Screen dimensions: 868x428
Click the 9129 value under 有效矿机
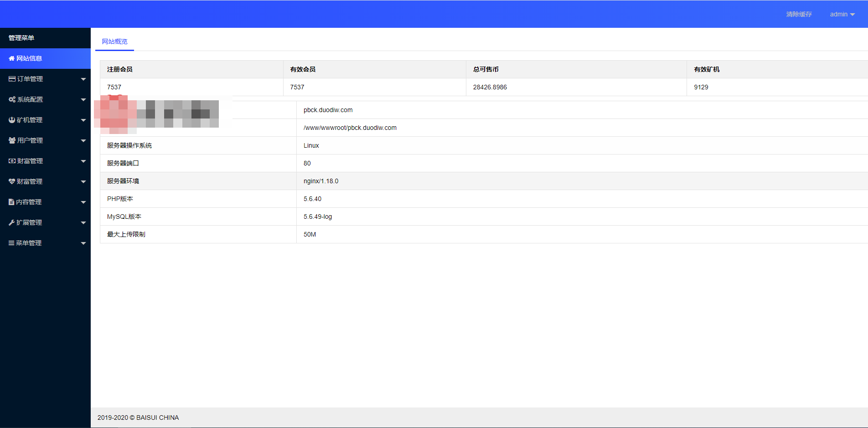[x=701, y=87]
